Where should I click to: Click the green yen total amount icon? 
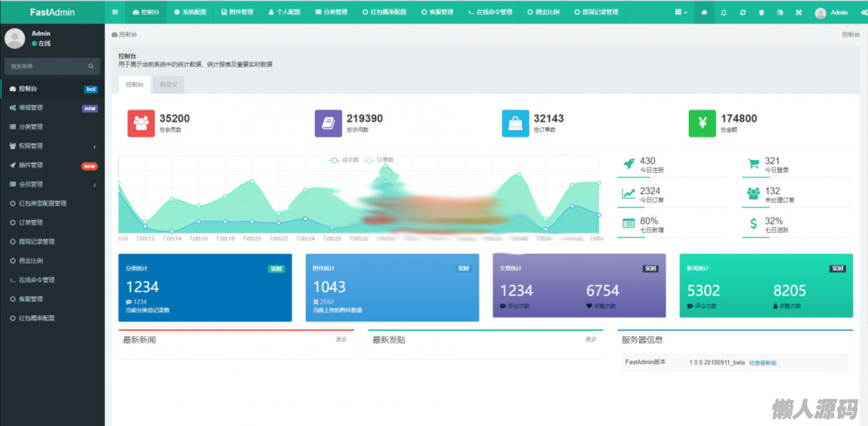(702, 123)
